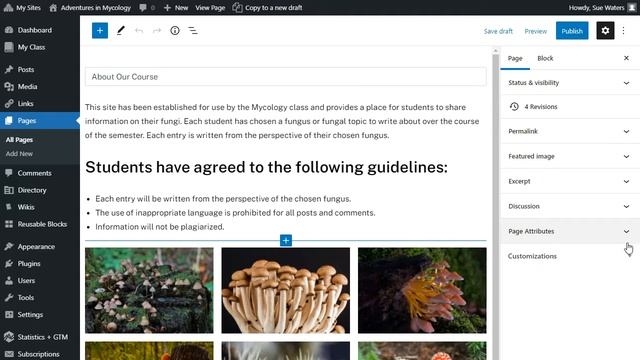The image size is (640, 360).
Task: Click the inline blue plus inserter above gallery
Action: click(x=286, y=240)
